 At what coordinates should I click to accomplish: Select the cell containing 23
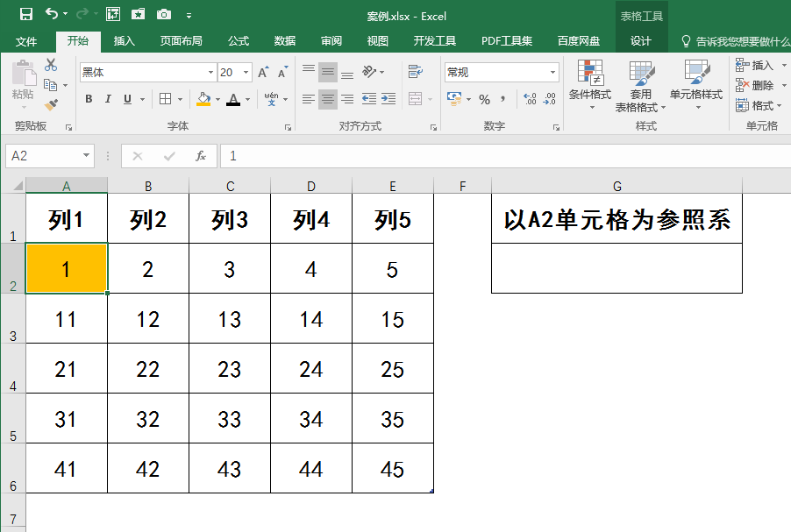230,369
